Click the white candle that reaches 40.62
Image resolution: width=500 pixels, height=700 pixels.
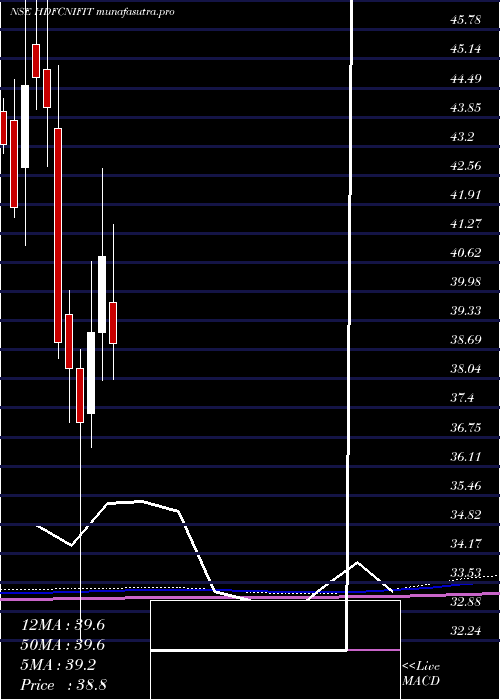102,294
